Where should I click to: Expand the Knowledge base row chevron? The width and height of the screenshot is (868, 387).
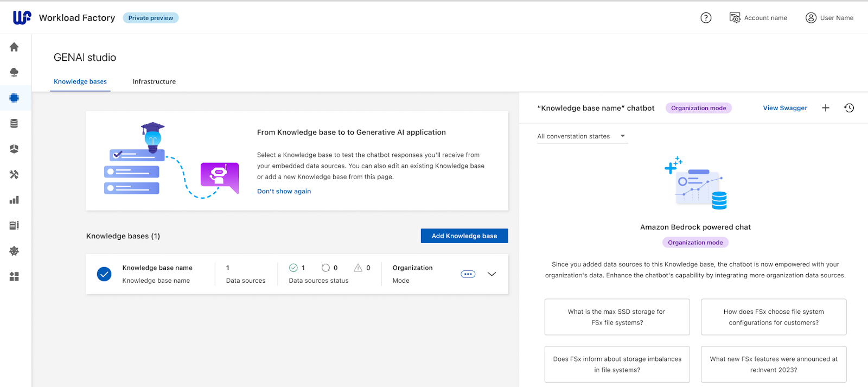tap(492, 274)
